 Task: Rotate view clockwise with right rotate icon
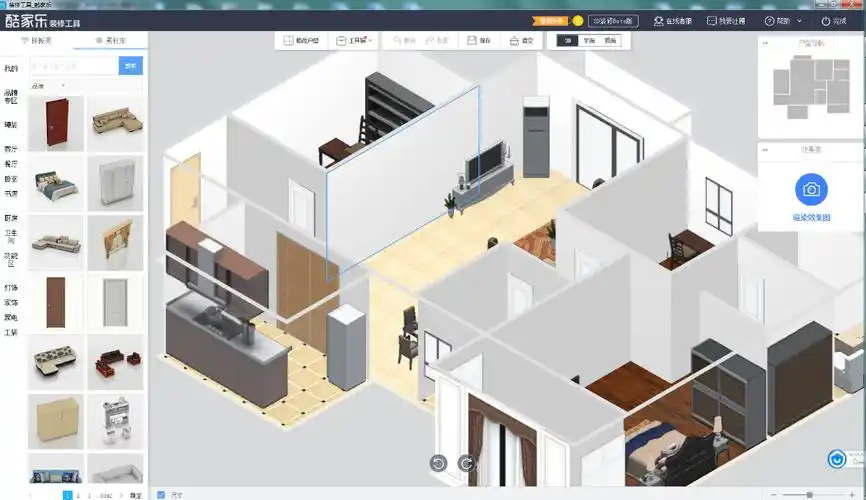pyautogui.click(x=466, y=463)
